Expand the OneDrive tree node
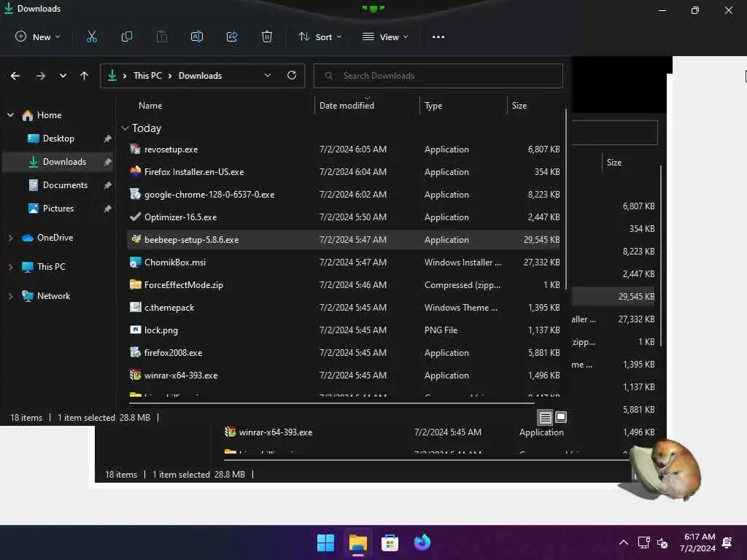The height and width of the screenshot is (560, 747). [10, 237]
